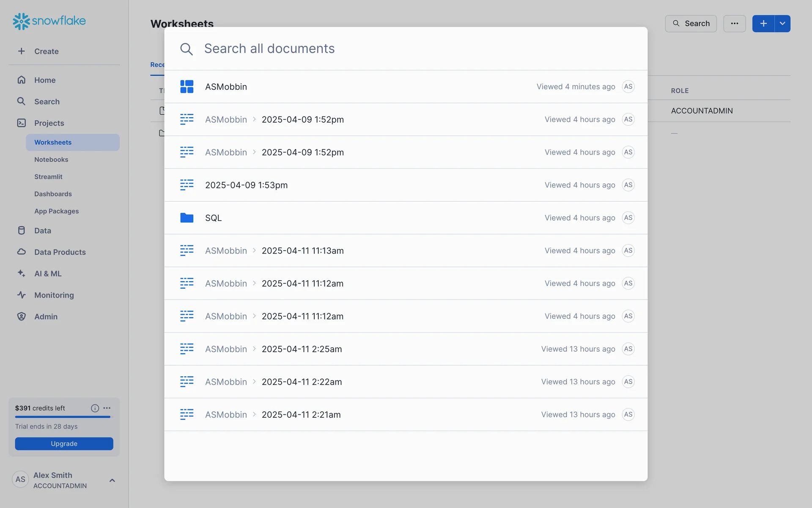Click the Snowflake logo
Screen dimensions: 812x508
[49, 21]
